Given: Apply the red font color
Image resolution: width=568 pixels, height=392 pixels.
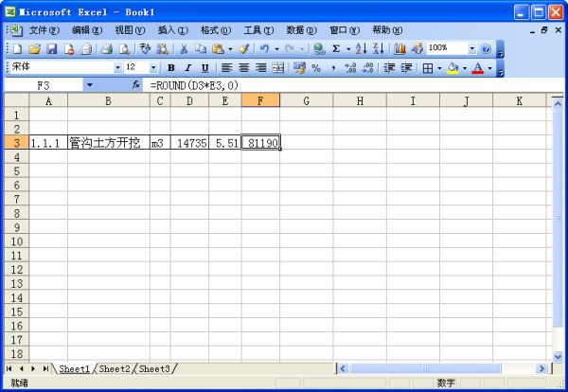Looking at the screenshot, I should pos(478,68).
